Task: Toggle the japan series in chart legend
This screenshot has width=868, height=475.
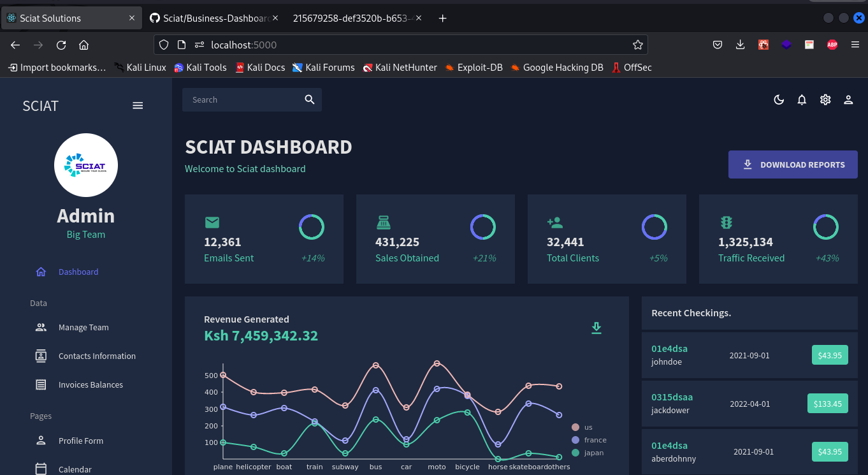Action: point(588,453)
